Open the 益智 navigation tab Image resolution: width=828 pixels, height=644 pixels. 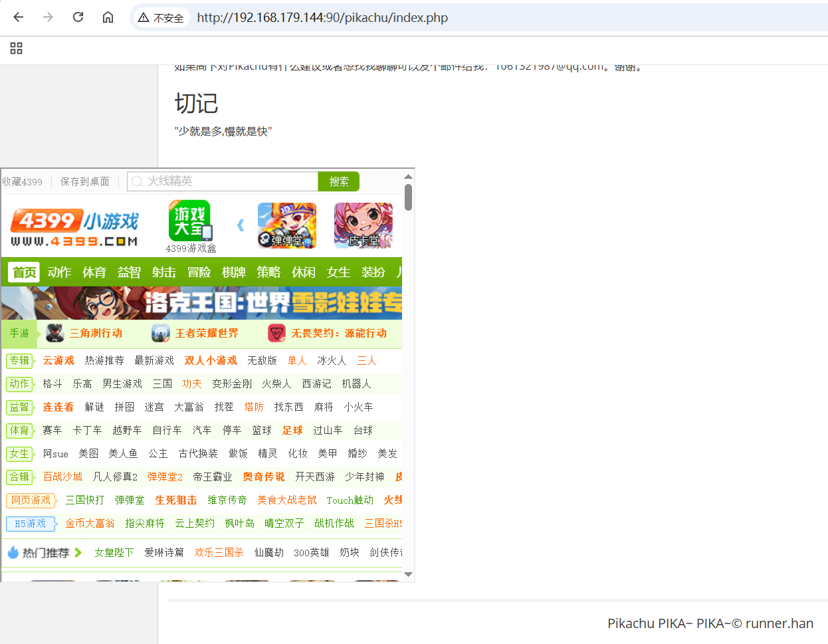[x=129, y=272]
